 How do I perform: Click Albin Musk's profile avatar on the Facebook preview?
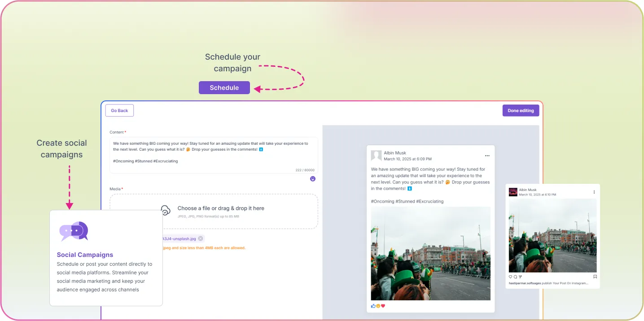pyautogui.click(x=377, y=156)
